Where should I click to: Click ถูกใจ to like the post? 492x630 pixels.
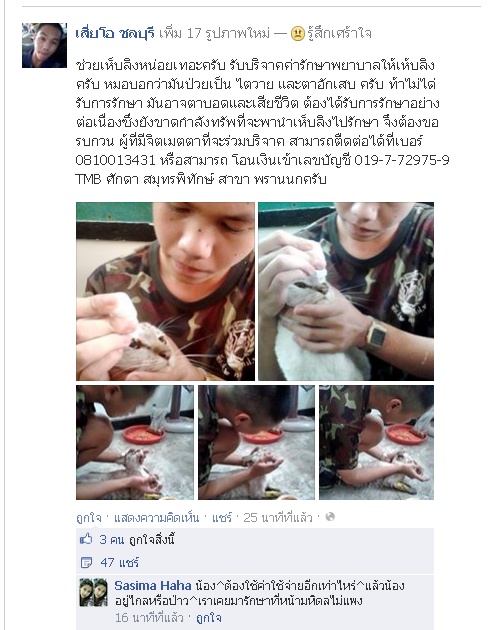[88, 518]
